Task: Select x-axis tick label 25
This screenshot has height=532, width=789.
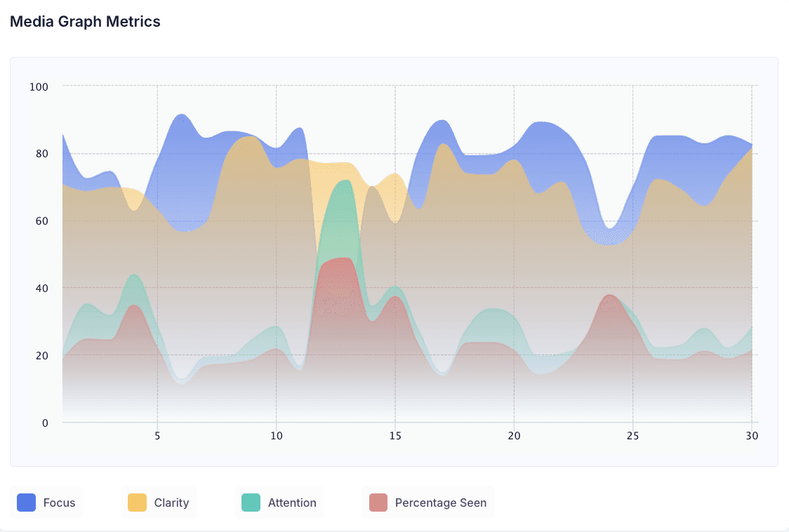Action: pyautogui.click(x=632, y=436)
